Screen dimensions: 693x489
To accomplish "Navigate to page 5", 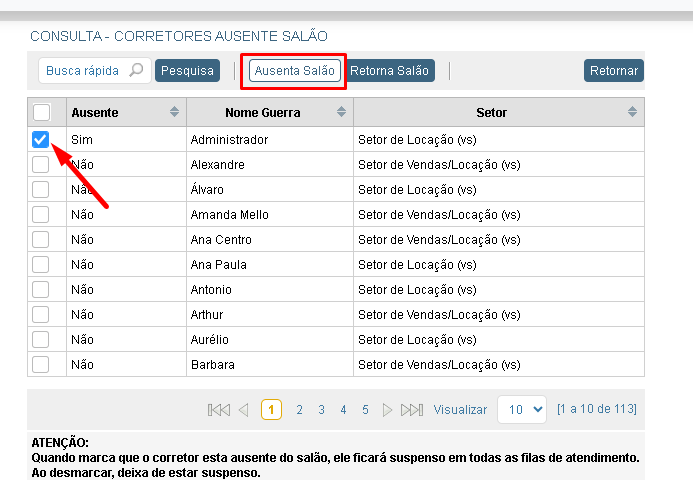I will (365, 410).
